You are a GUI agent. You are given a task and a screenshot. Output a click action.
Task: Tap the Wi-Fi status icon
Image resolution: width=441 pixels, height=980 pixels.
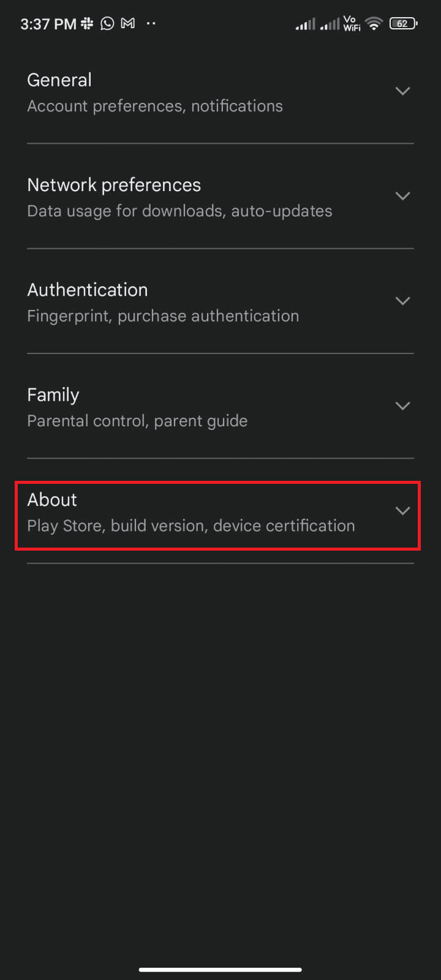[374, 23]
